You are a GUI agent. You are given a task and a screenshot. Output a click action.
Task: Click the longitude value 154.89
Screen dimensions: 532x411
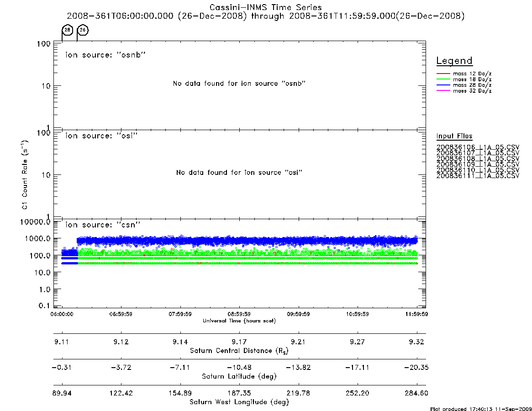[180, 393]
